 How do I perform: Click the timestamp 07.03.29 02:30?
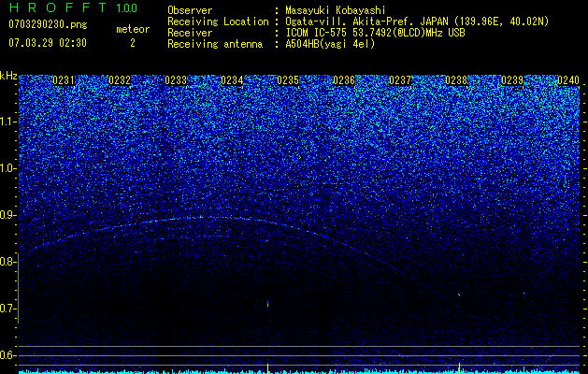[x=48, y=43]
